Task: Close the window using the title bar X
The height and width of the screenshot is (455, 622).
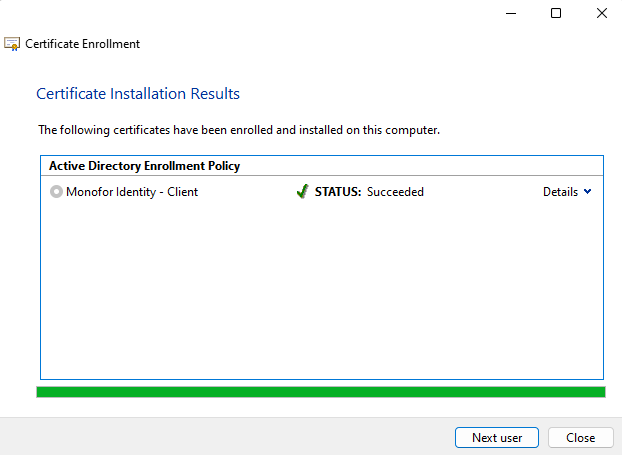Action: tap(601, 13)
